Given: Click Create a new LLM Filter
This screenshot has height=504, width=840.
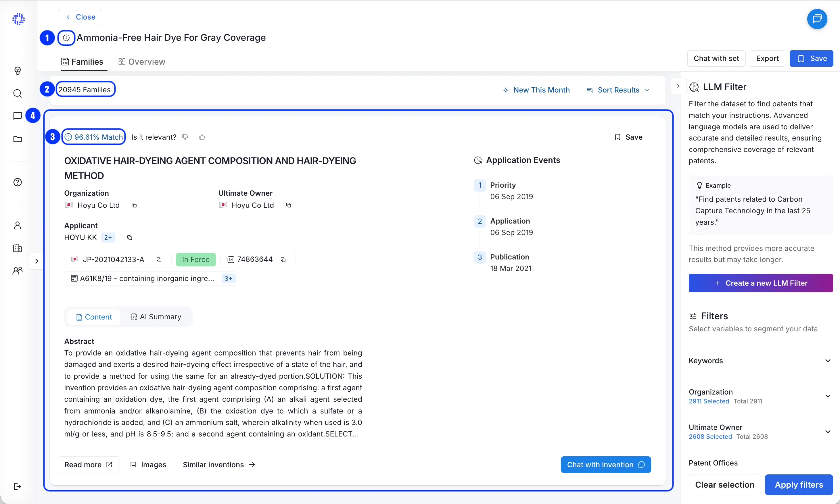Looking at the screenshot, I should coord(761,283).
